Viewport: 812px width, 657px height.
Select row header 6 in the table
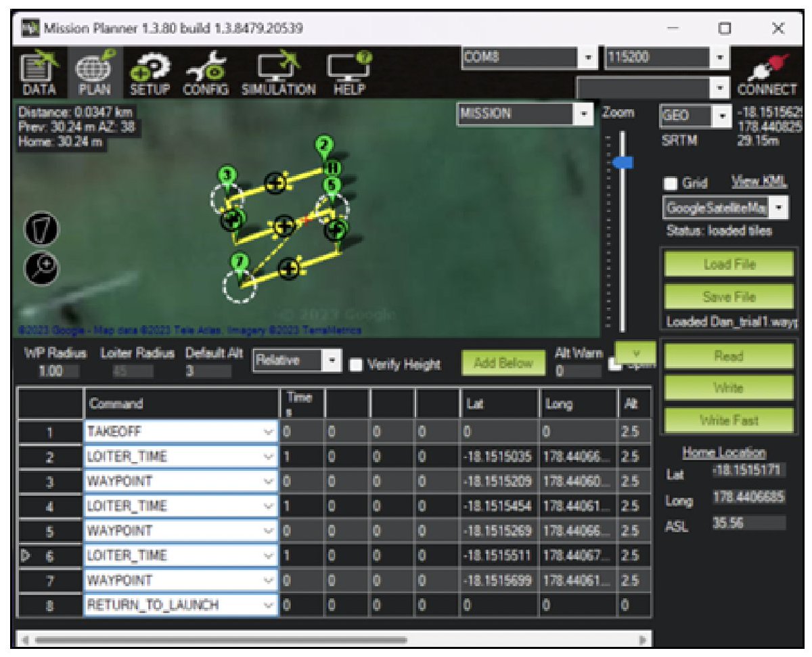50,556
